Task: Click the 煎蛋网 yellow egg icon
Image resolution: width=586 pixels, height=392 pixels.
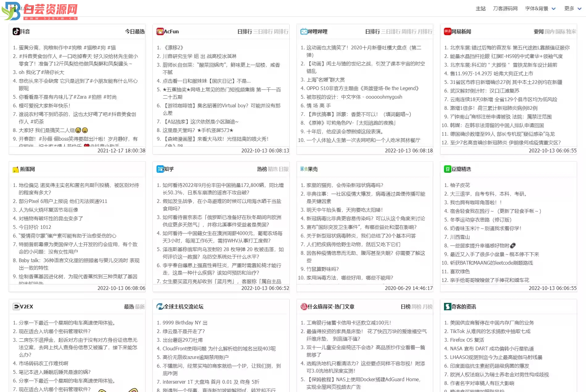Action: click(x=16, y=169)
